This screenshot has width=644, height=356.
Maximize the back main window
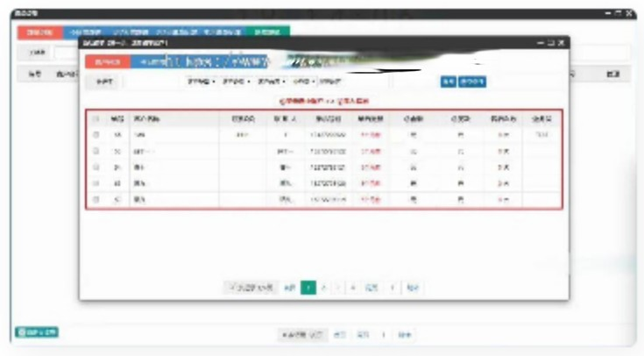(618, 13)
